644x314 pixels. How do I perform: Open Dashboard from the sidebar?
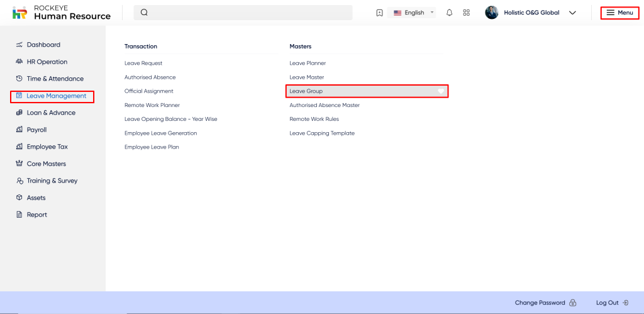click(43, 45)
